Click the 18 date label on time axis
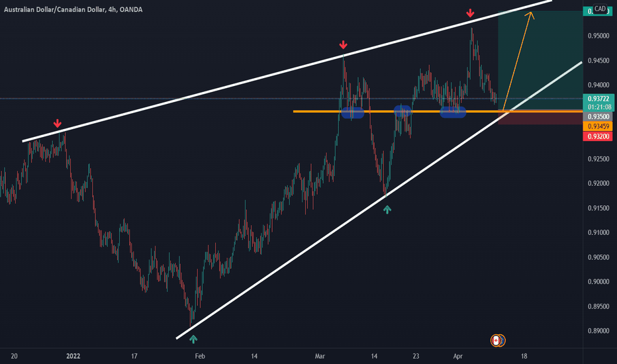This screenshot has height=364, width=617. click(x=524, y=356)
